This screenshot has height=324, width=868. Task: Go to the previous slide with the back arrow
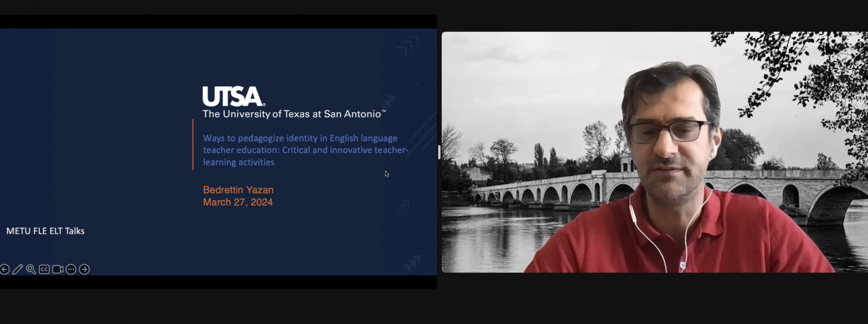click(5, 270)
